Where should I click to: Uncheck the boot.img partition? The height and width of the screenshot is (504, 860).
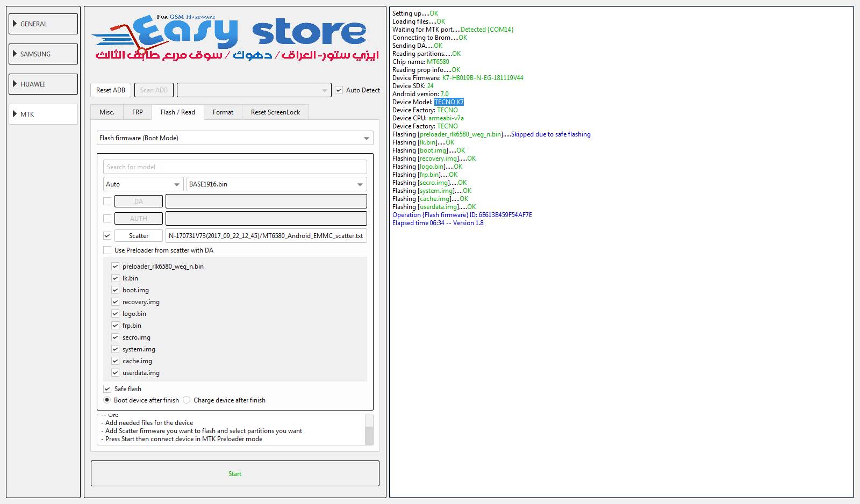coord(115,290)
